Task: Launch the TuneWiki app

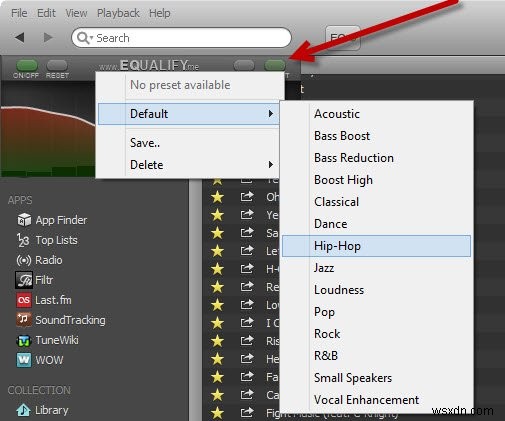Action: [47, 340]
